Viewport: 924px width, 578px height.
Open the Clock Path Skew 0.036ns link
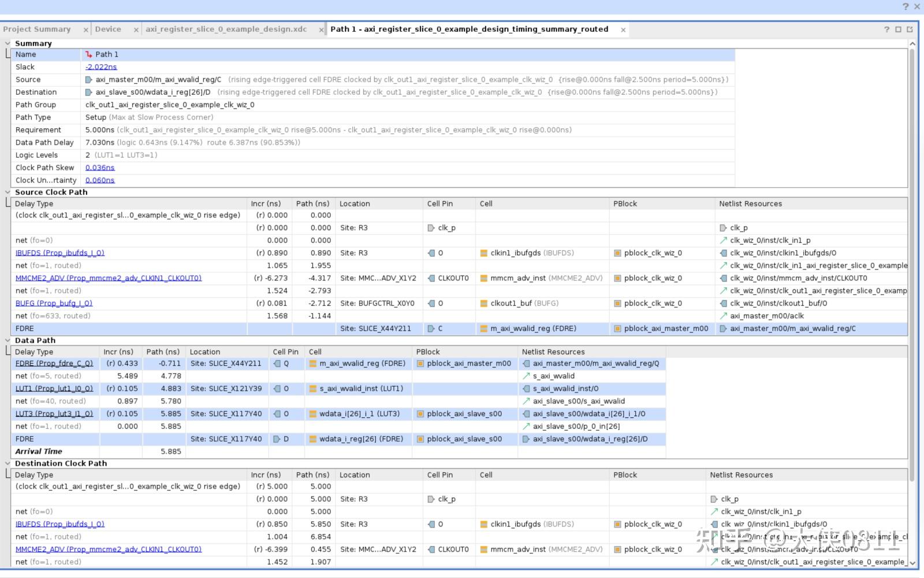(x=100, y=168)
